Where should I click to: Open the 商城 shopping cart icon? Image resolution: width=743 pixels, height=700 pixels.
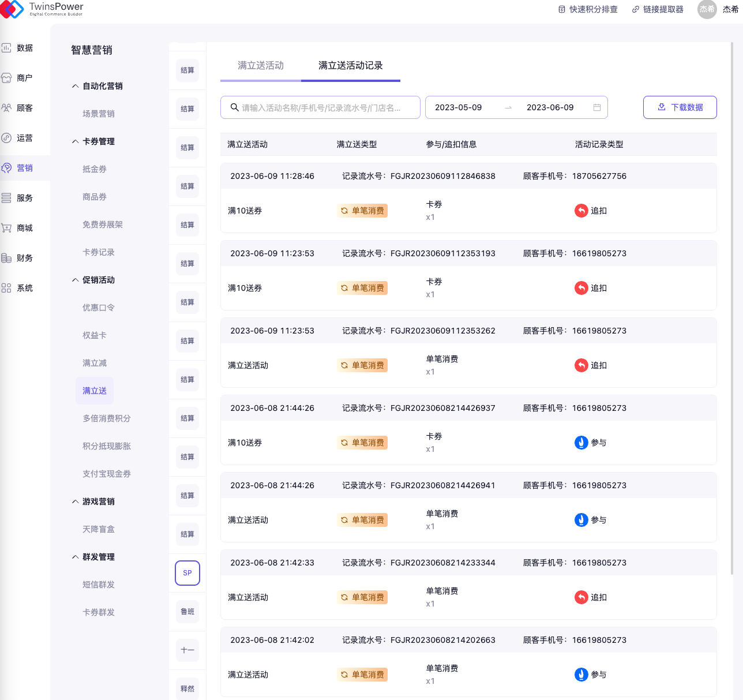pyautogui.click(x=6, y=228)
